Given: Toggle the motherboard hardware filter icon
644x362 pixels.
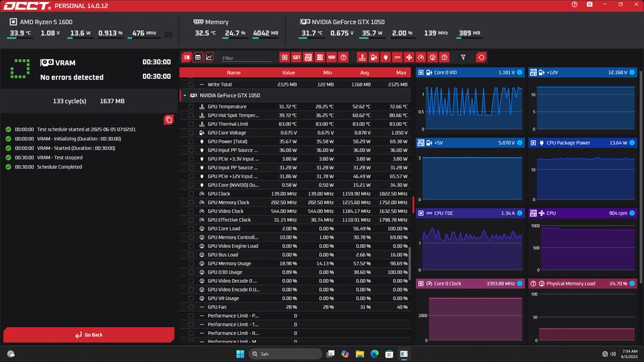Looking at the screenshot, I should point(308,58).
